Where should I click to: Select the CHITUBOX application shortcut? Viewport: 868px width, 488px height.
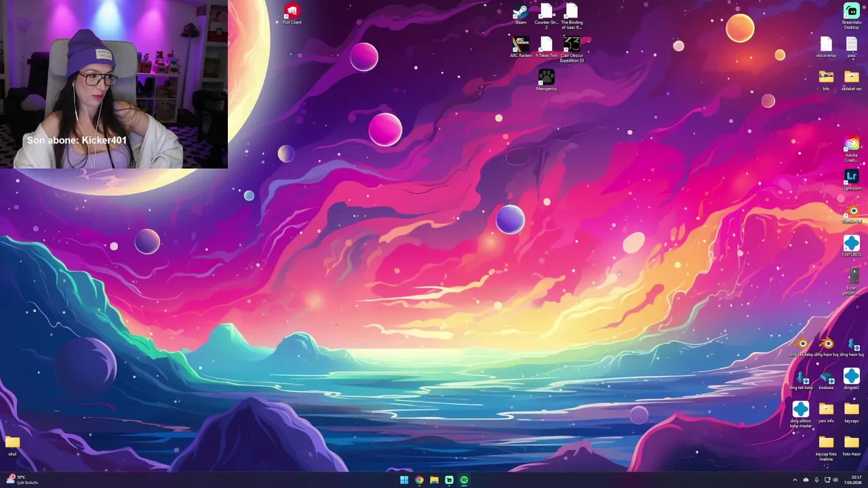click(x=852, y=246)
